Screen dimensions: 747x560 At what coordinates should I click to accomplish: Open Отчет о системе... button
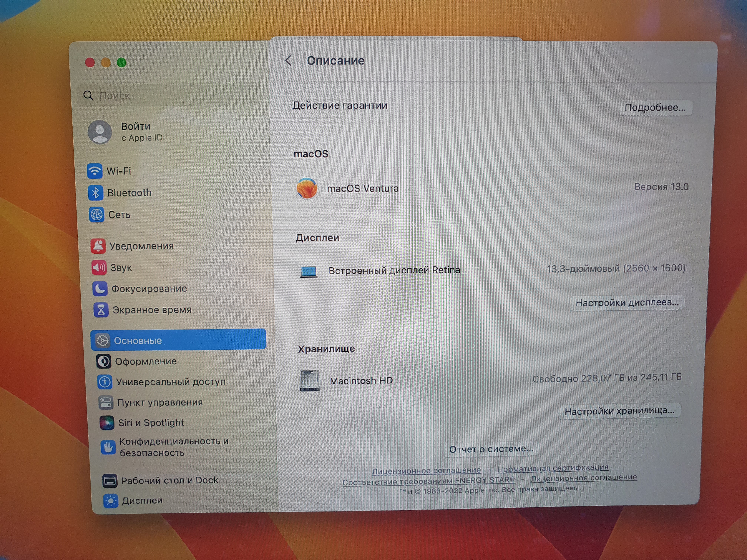coord(491,449)
